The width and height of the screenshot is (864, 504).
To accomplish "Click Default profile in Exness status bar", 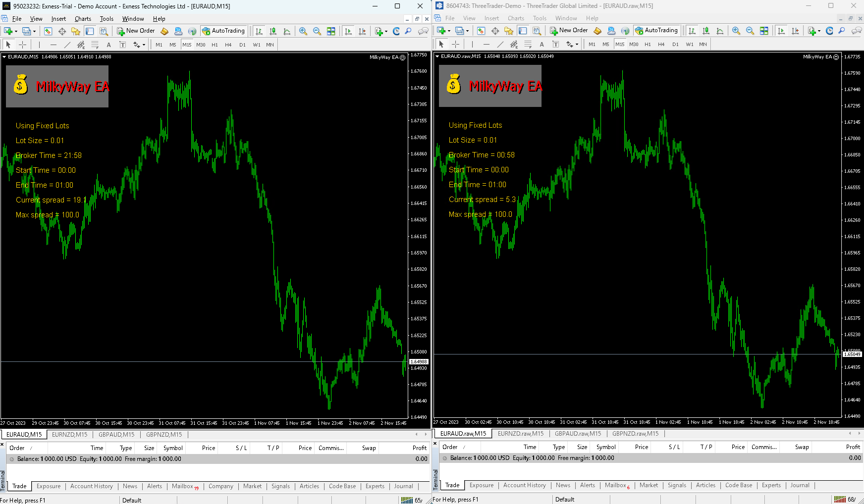I will coord(132,500).
